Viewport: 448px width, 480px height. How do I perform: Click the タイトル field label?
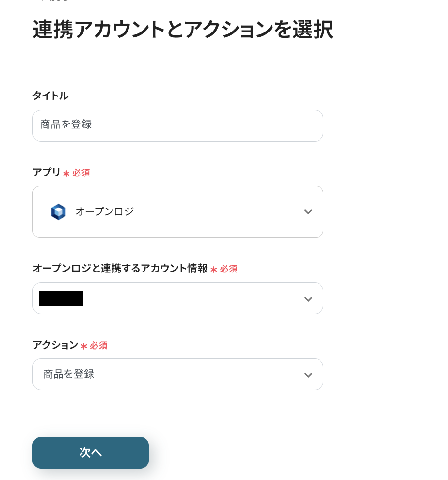tap(50, 96)
